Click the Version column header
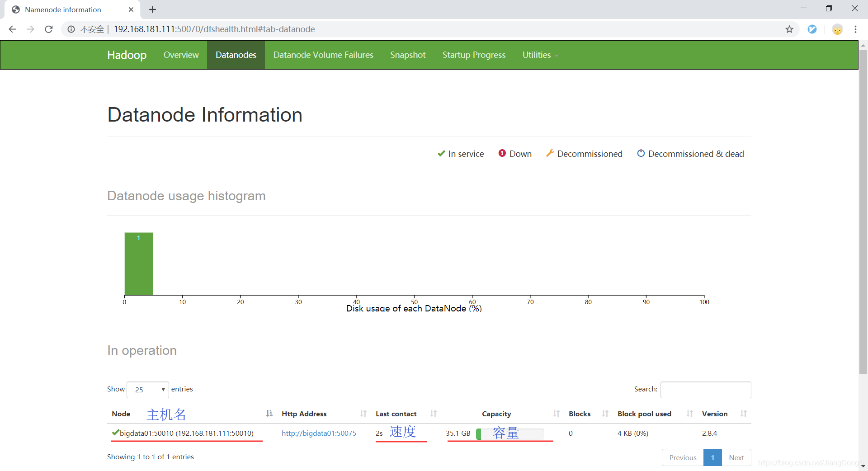Viewport: 868px width, 471px height. (x=715, y=414)
